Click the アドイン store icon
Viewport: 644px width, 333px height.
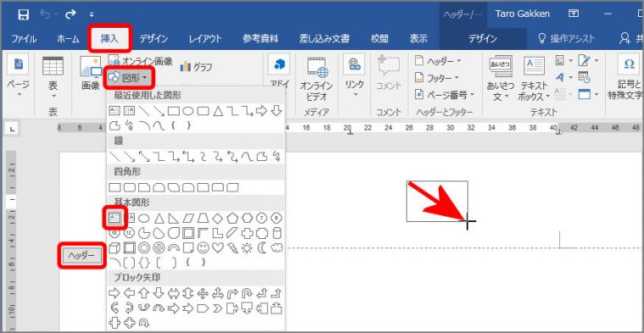(x=279, y=64)
